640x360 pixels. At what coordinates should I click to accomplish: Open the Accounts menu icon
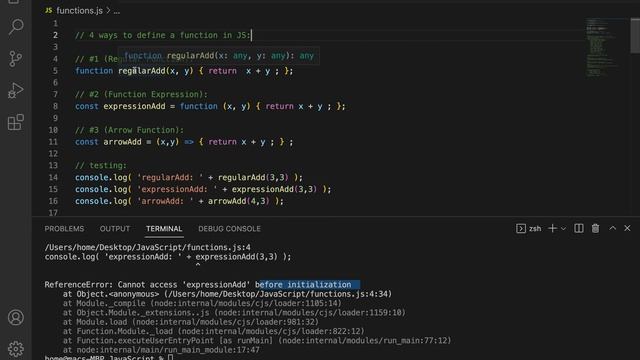[16, 317]
